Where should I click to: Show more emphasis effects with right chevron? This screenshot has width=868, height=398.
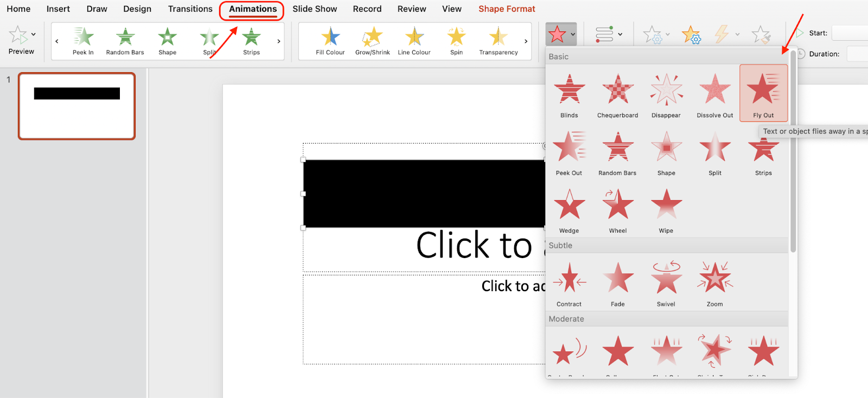526,41
